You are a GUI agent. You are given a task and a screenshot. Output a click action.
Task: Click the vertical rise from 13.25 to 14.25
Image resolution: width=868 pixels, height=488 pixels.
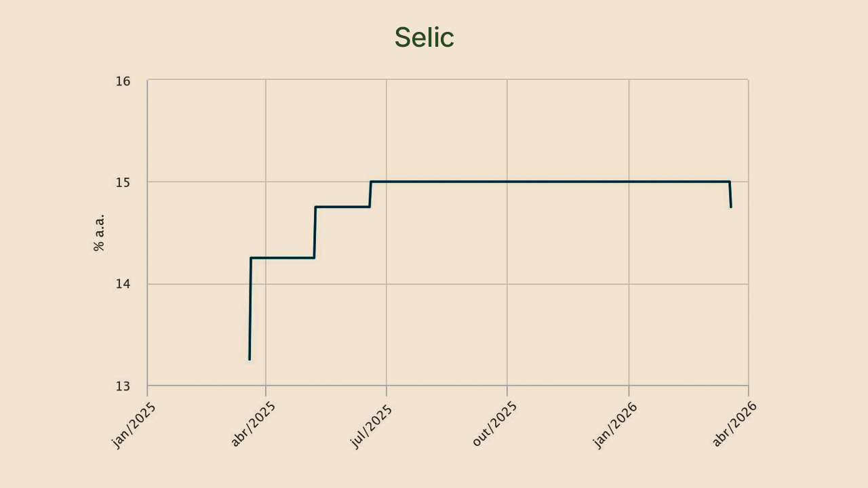coord(250,308)
